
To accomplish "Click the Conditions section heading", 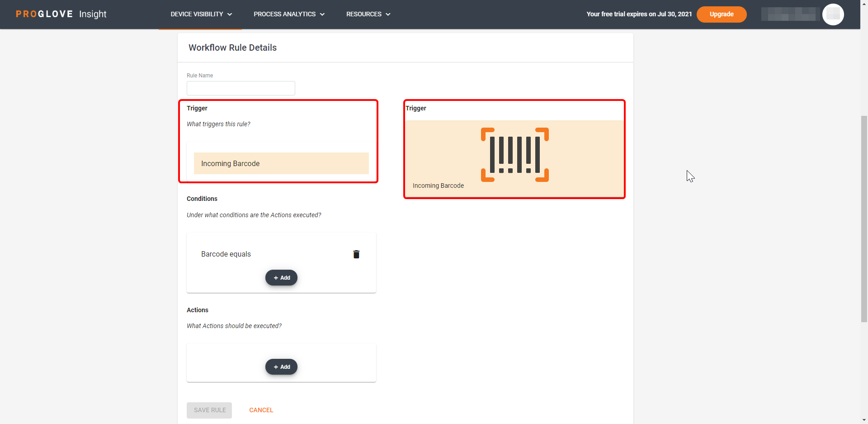I will 202,199.
